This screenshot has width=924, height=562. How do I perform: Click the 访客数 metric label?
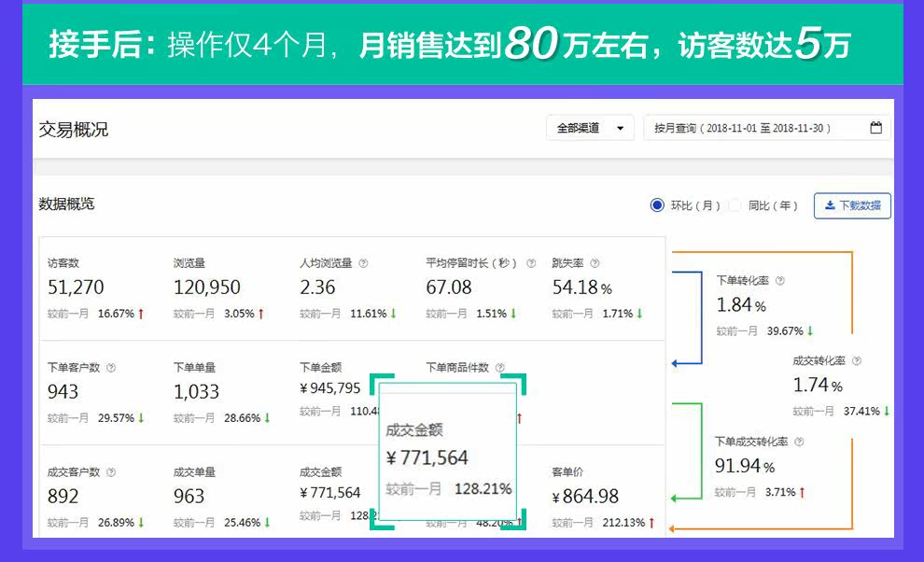(x=63, y=263)
